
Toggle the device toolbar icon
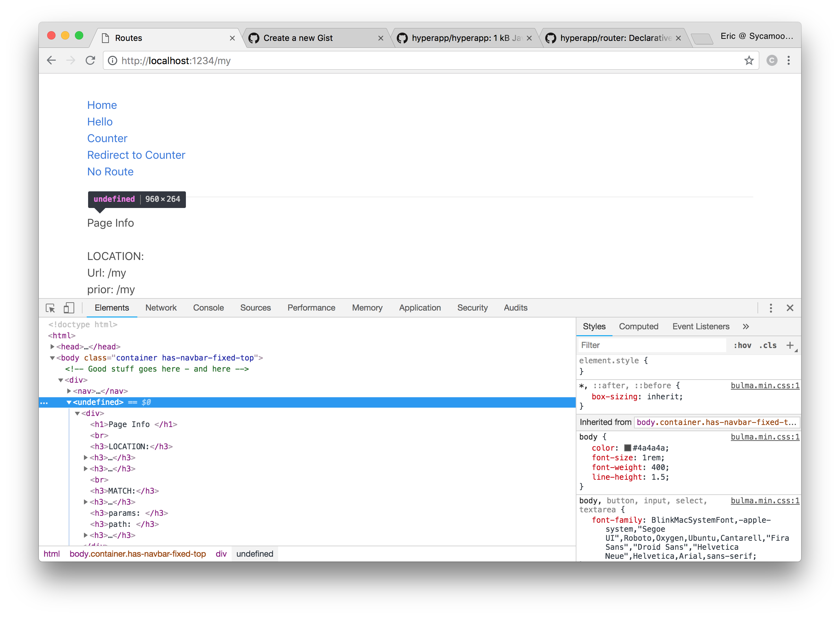(x=69, y=308)
